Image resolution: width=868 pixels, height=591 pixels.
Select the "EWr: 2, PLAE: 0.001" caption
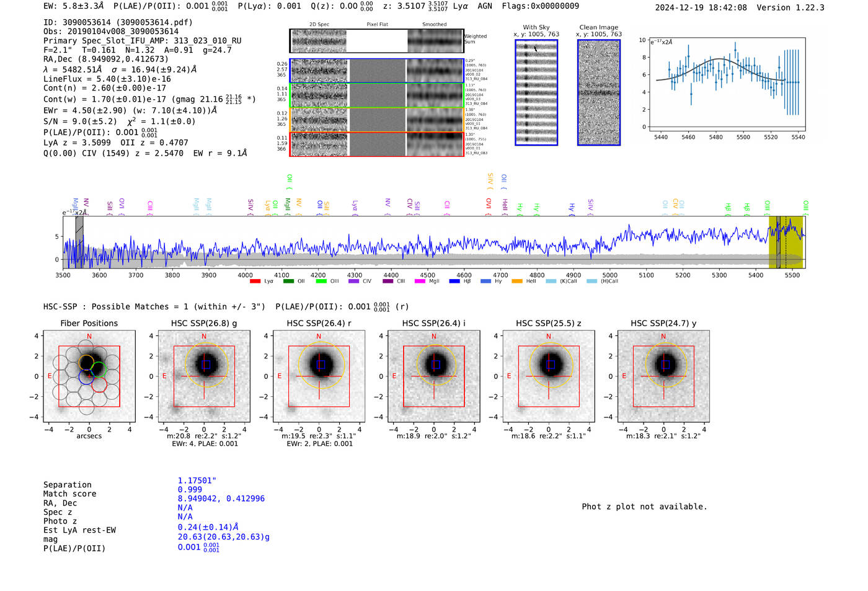tap(319, 444)
